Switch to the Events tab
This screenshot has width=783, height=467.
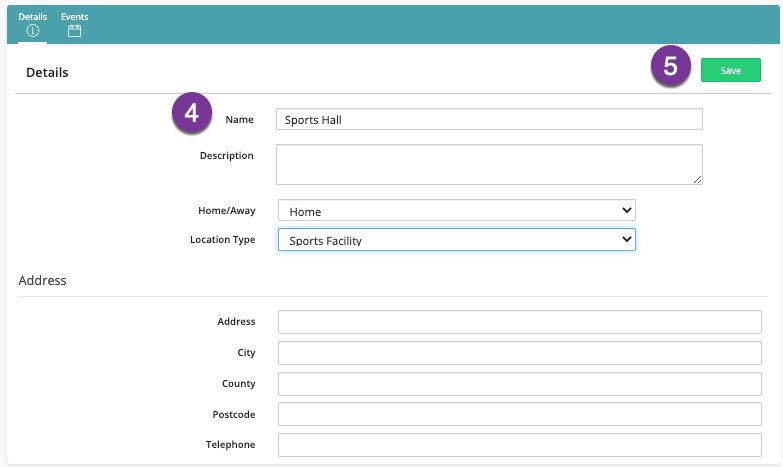[74, 24]
